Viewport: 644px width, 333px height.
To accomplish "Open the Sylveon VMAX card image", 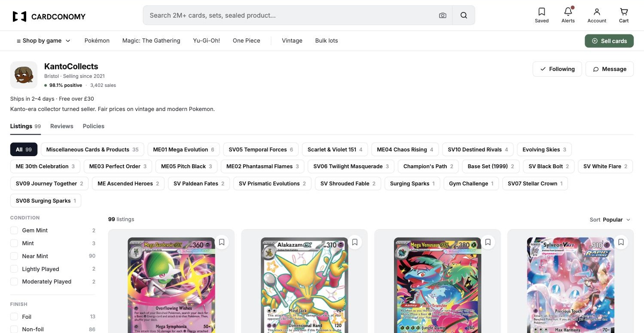I will (571, 285).
